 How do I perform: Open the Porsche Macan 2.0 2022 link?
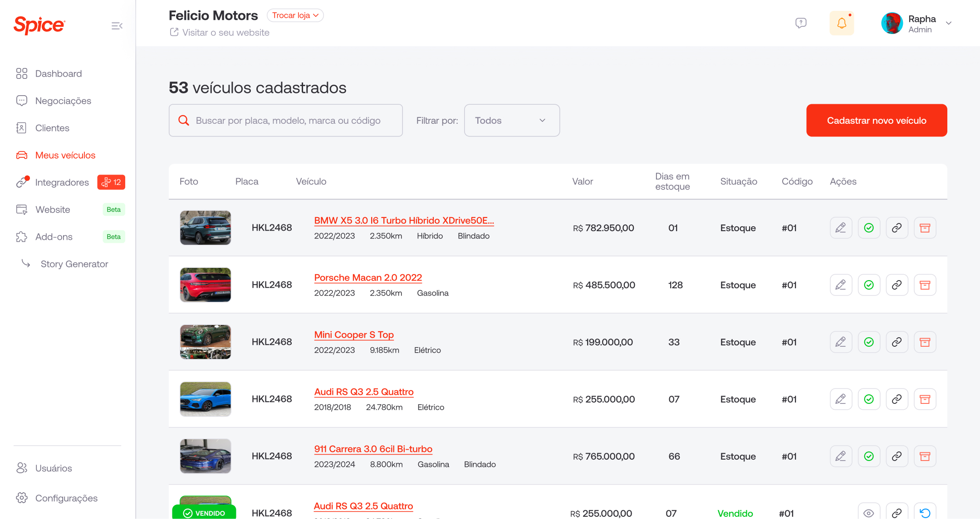coord(368,277)
